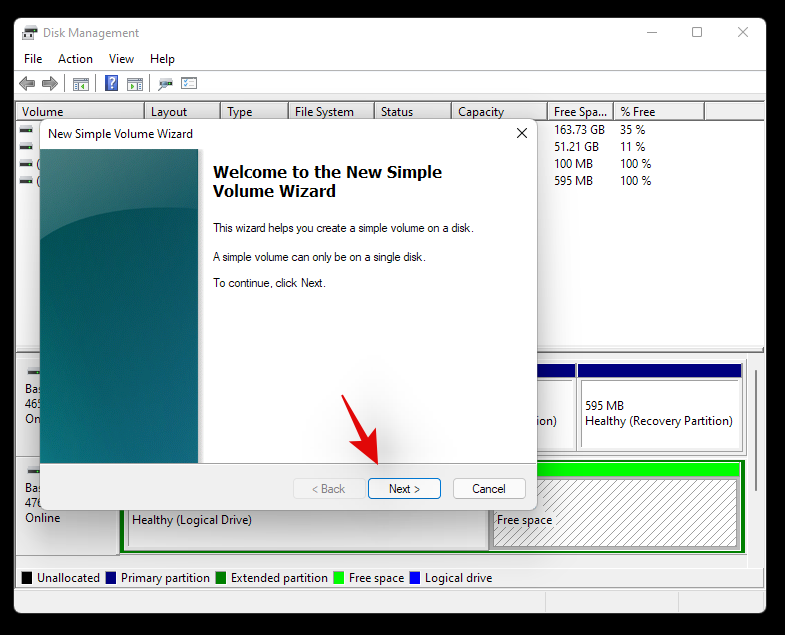Click the Disk Management title bar icon

coord(30,33)
